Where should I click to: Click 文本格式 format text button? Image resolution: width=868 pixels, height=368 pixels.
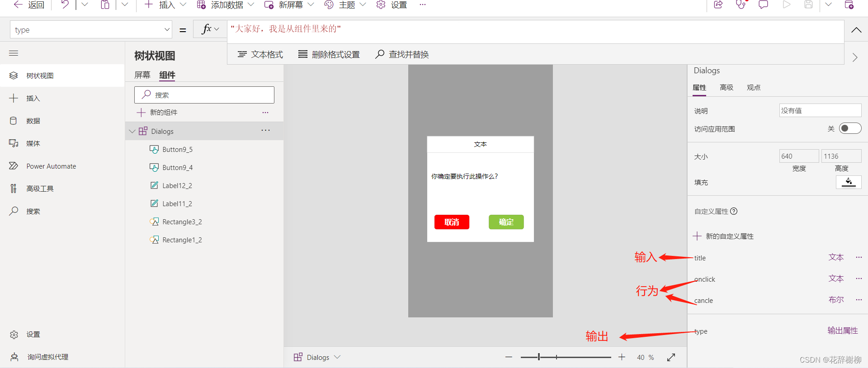coord(260,54)
